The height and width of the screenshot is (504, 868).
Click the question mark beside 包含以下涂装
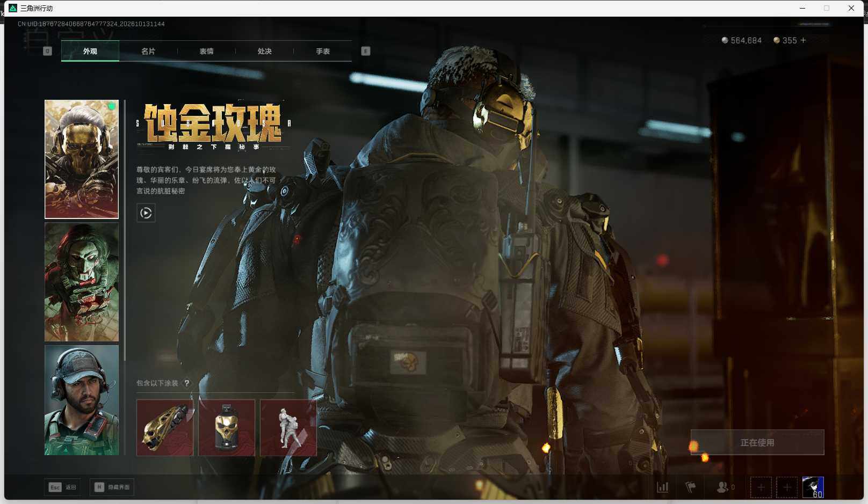[x=187, y=383]
